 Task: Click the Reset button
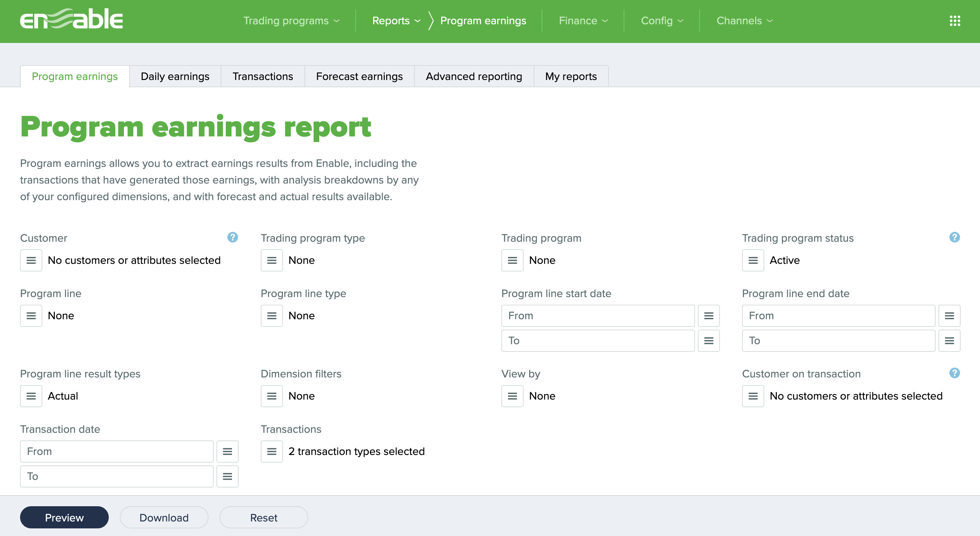tap(264, 517)
